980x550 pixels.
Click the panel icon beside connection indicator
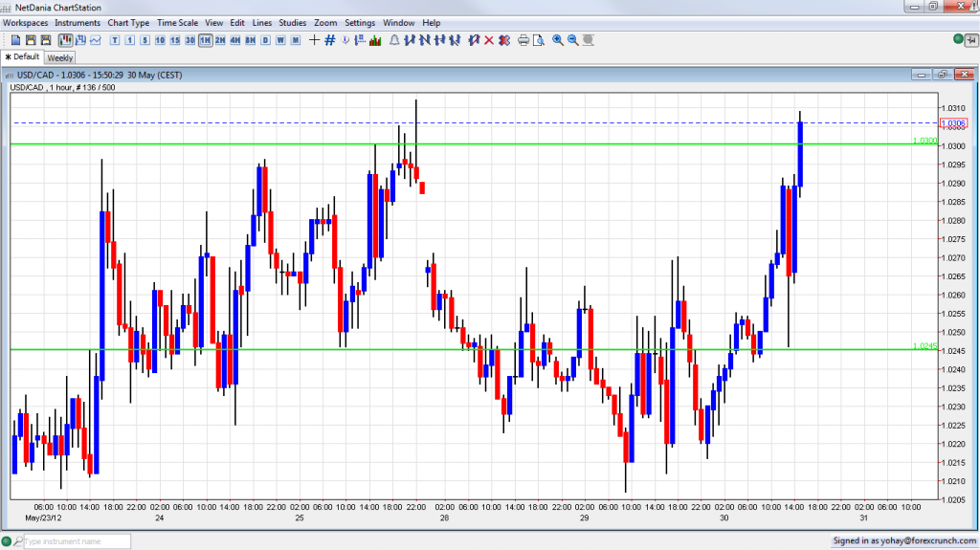pos(971,40)
